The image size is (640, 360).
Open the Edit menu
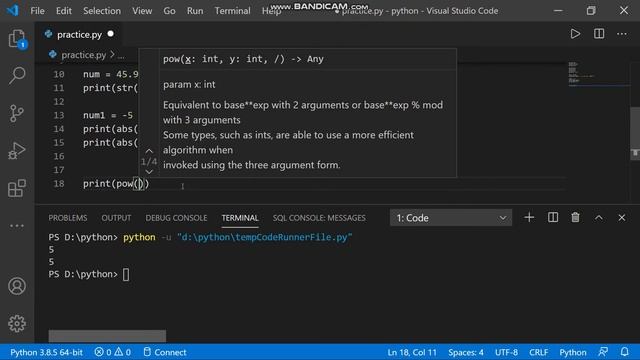click(x=64, y=11)
